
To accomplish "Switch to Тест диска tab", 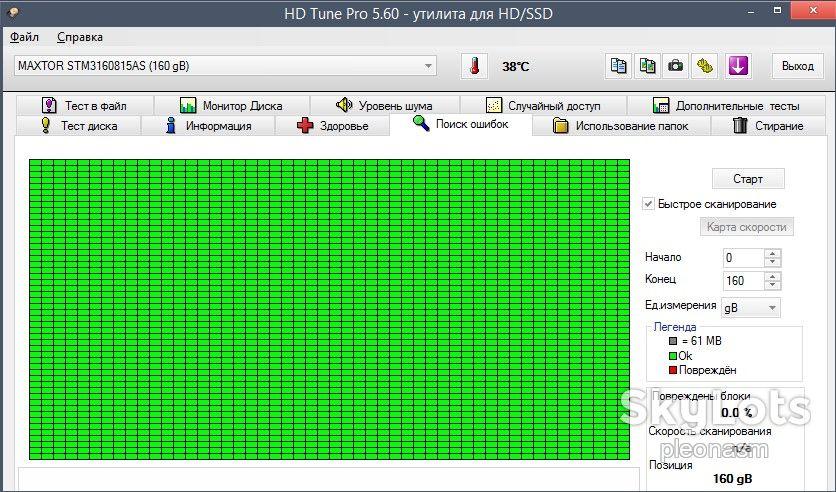I will [x=79, y=126].
